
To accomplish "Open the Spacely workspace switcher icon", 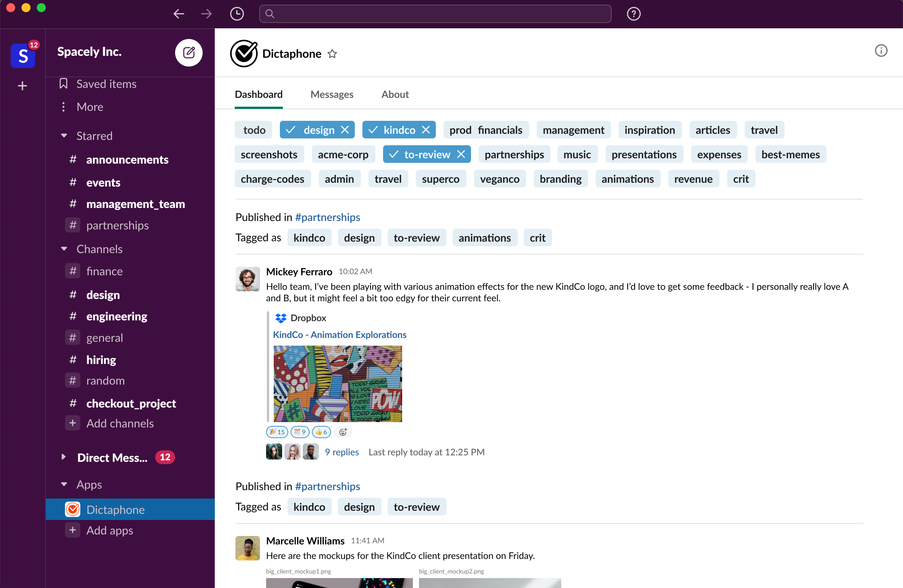I will click(x=23, y=55).
